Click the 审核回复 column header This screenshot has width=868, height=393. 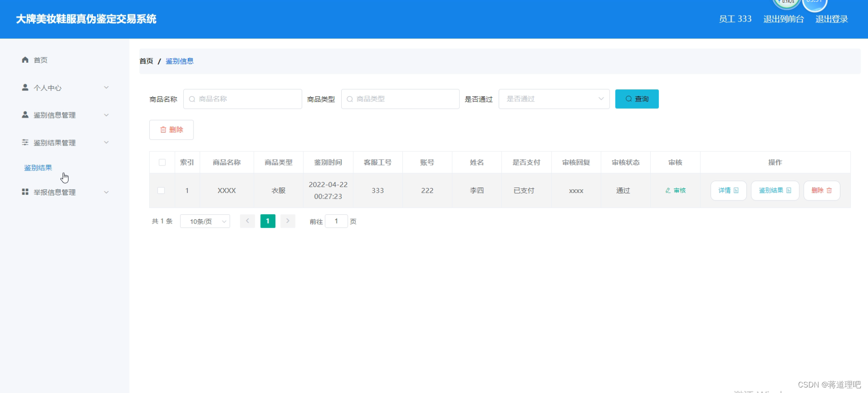coord(576,162)
